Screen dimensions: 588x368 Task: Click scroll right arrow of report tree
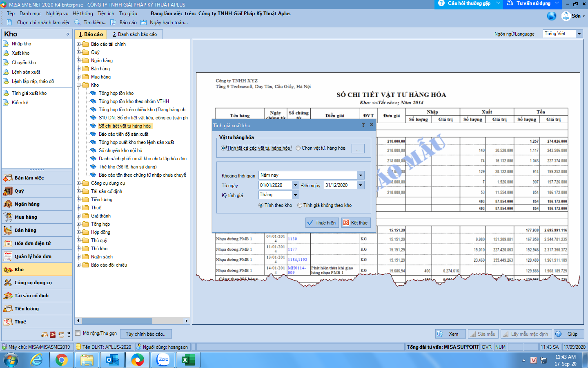187,321
